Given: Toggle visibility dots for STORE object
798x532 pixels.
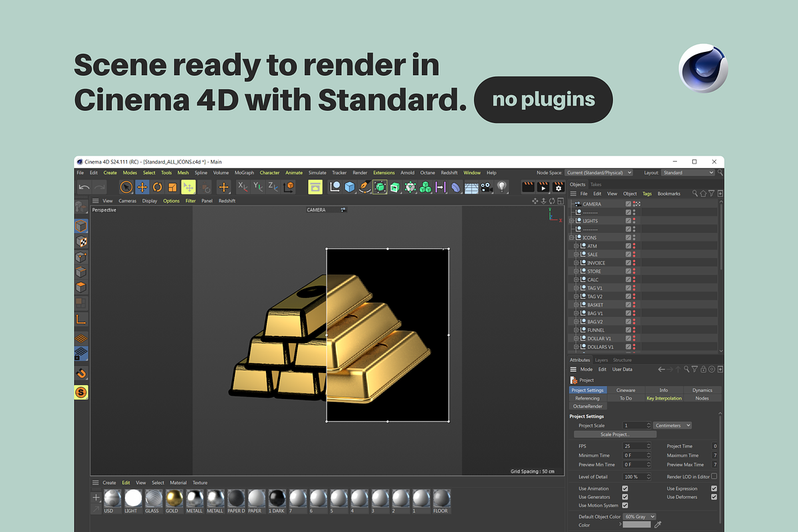Looking at the screenshot, I should (x=634, y=271).
